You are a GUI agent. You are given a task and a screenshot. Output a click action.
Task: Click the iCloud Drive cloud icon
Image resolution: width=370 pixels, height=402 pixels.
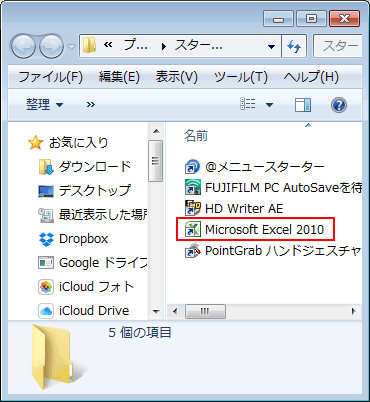(x=46, y=311)
